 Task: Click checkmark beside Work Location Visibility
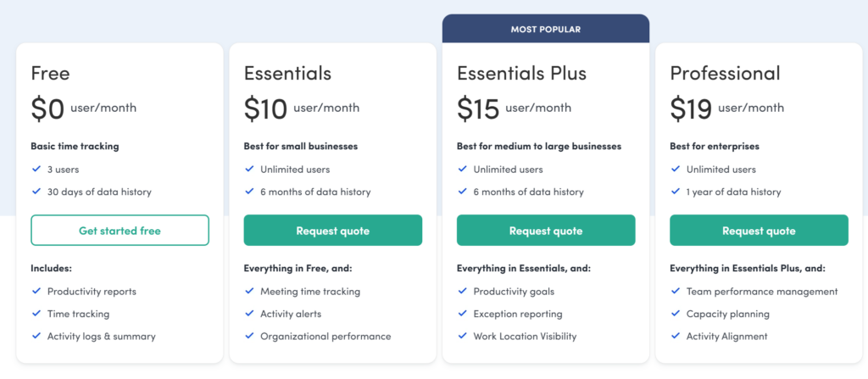click(462, 337)
